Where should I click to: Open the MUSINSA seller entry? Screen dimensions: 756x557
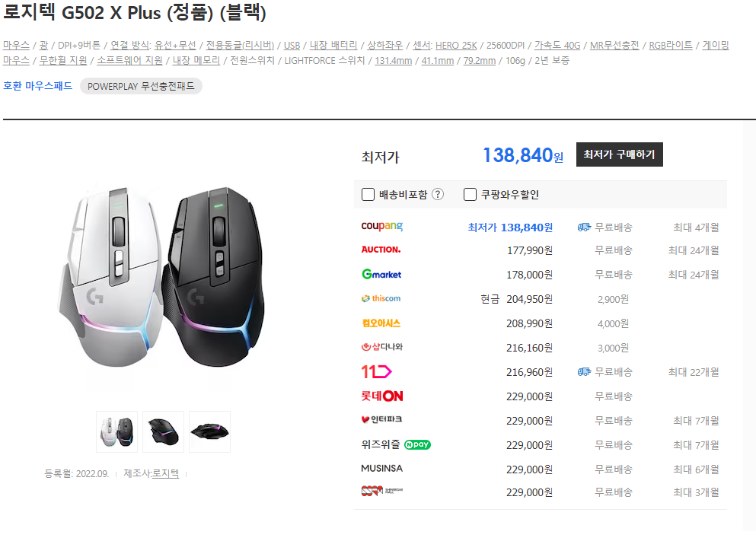pos(382,468)
